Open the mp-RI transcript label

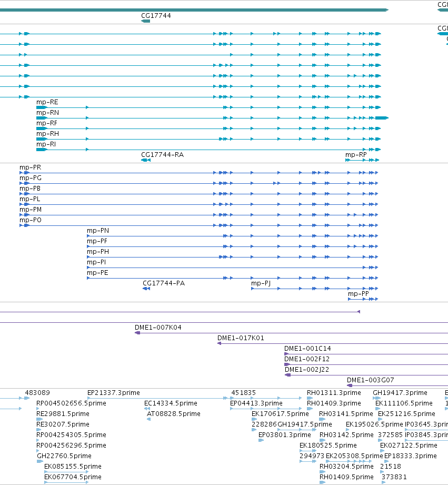point(46,144)
